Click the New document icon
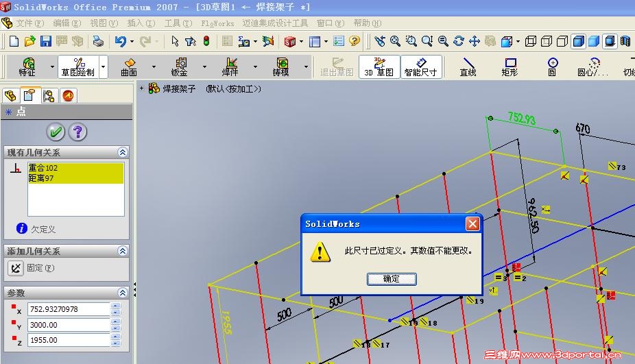Viewport: 635px width, 364px height. pyautogui.click(x=14, y=41)
